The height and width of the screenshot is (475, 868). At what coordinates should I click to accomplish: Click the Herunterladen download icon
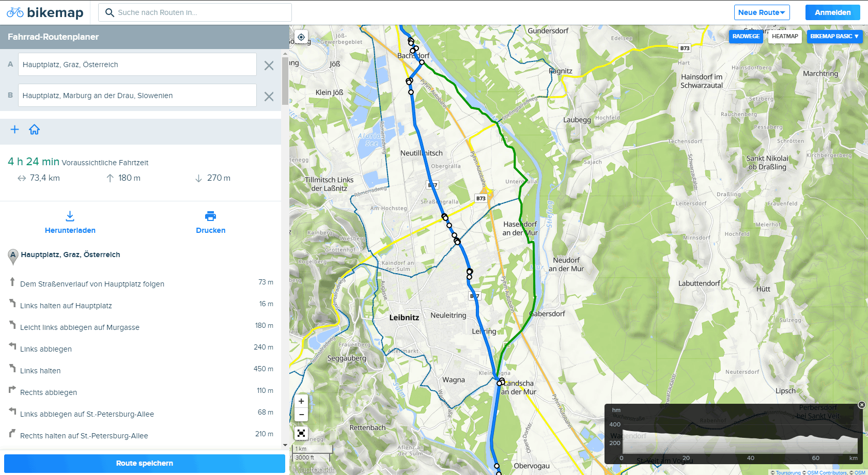pos(70,216)
